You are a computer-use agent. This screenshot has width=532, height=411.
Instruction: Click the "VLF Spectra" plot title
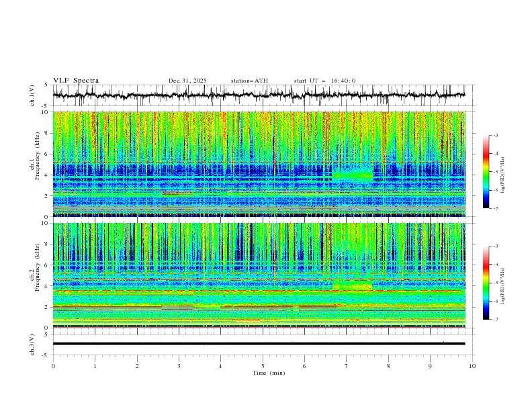tap(76, 81)
